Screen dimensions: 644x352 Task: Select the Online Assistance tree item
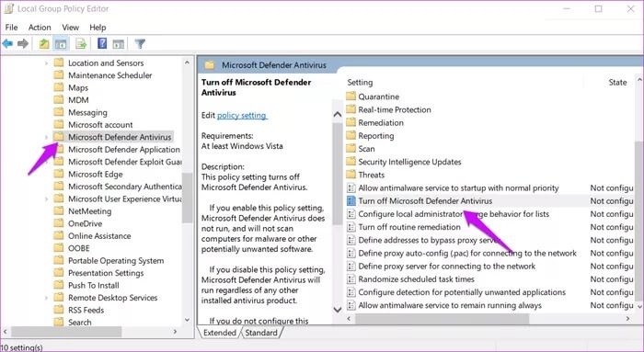pyautogui.click(x=99, y=236)
